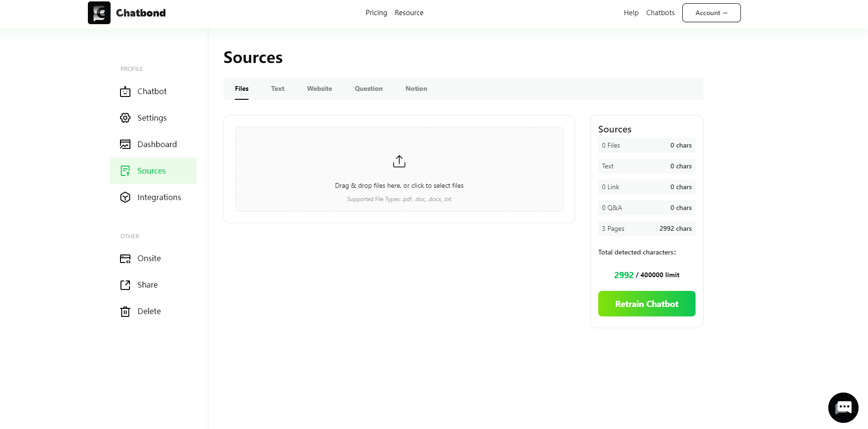The image size is (868, 429).
Task: Click the upload arrow icon
Action: 399,161
